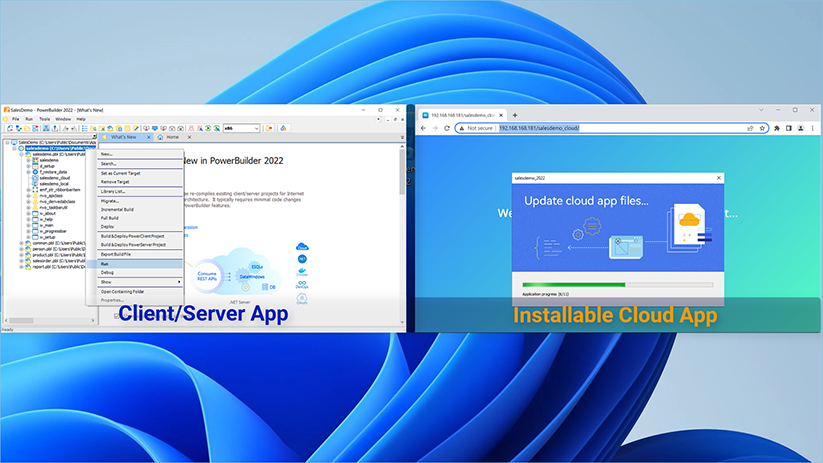Expand the product.pbl library node
This screenshot has width=823, height=463.
[22, 255]
